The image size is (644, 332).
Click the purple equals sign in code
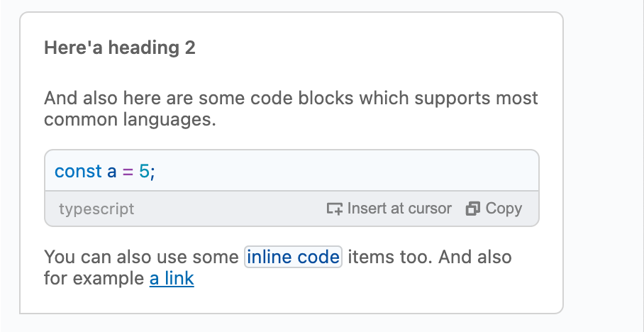coord(128,172)
